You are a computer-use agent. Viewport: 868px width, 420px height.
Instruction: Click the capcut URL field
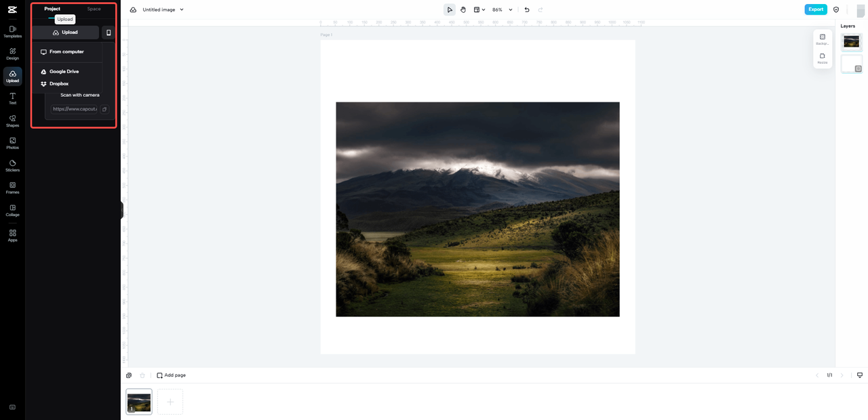75,109
